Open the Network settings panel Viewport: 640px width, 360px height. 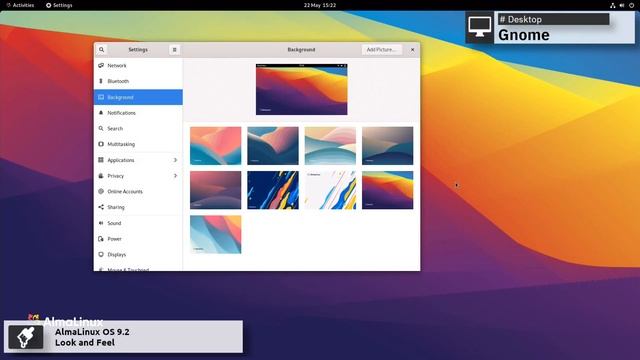pos(138,65)
